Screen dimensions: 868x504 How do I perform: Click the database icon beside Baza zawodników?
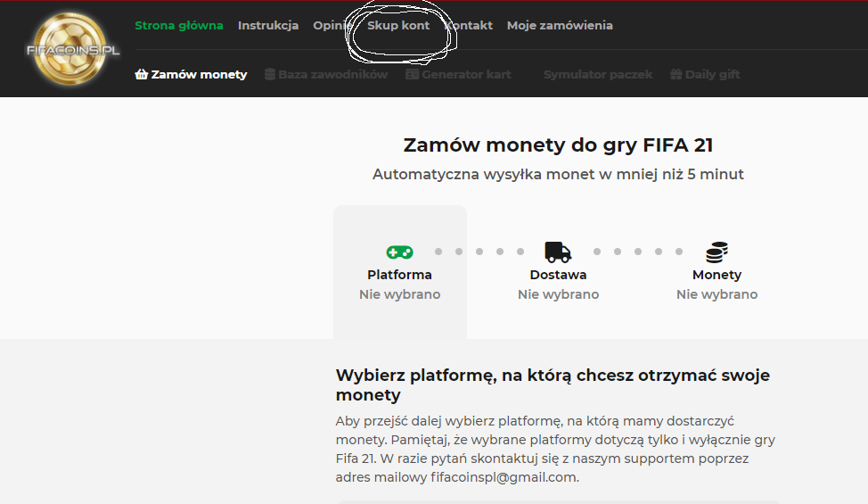(270, 74)
